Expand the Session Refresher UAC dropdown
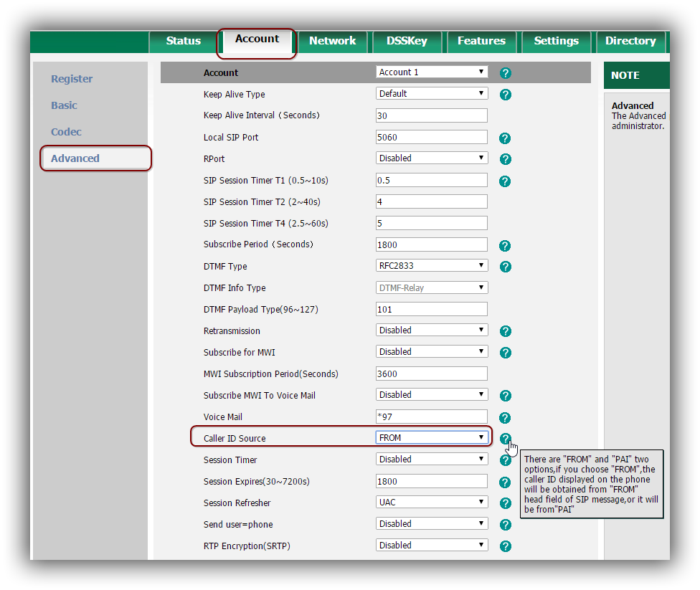This screenshot has height=590, width=700. point(432,503)
